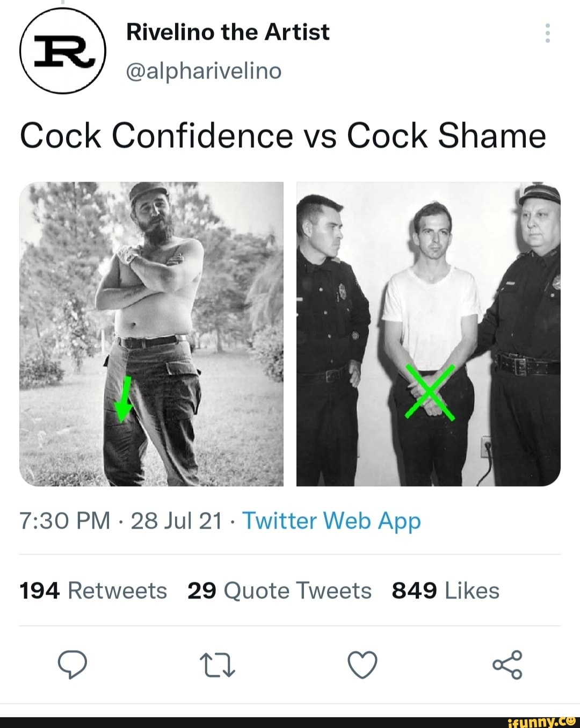Viewport: 580px width, 728px height.
Task: Retweet using the arrows icon
Action: pyautogui.click(x=216, y=665)
